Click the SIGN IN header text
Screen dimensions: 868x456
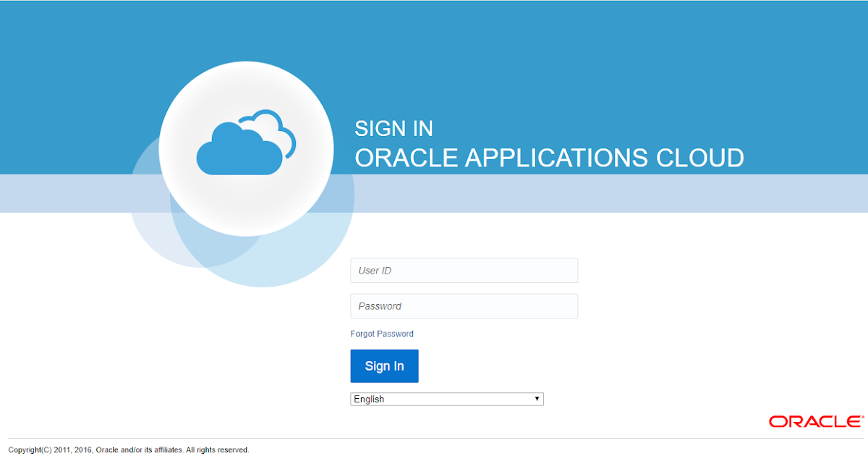click(393, 128)
